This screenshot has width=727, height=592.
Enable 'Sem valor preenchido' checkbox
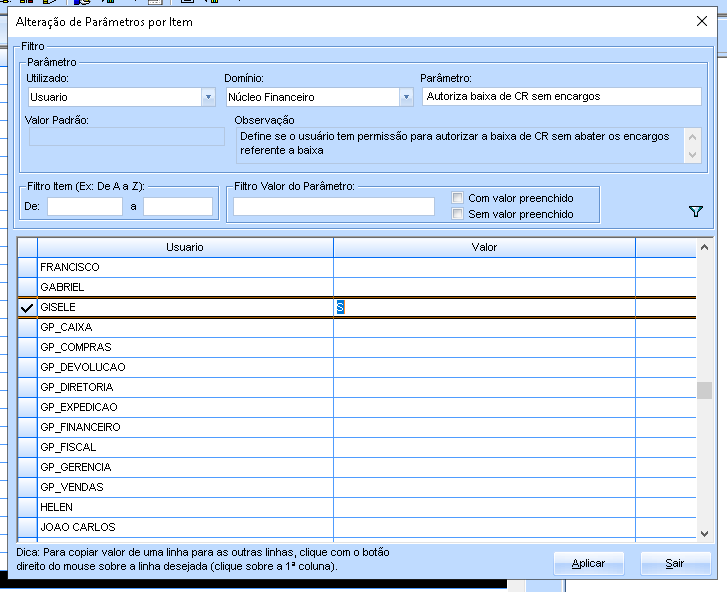coord(458,214)
